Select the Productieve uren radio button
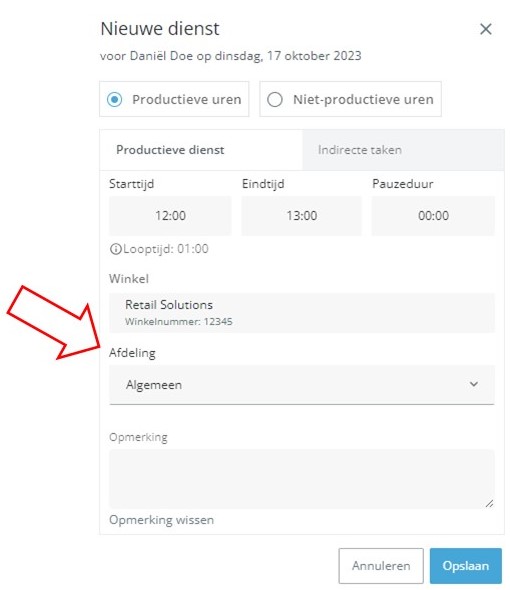510x590 pixels. point(114,100)
